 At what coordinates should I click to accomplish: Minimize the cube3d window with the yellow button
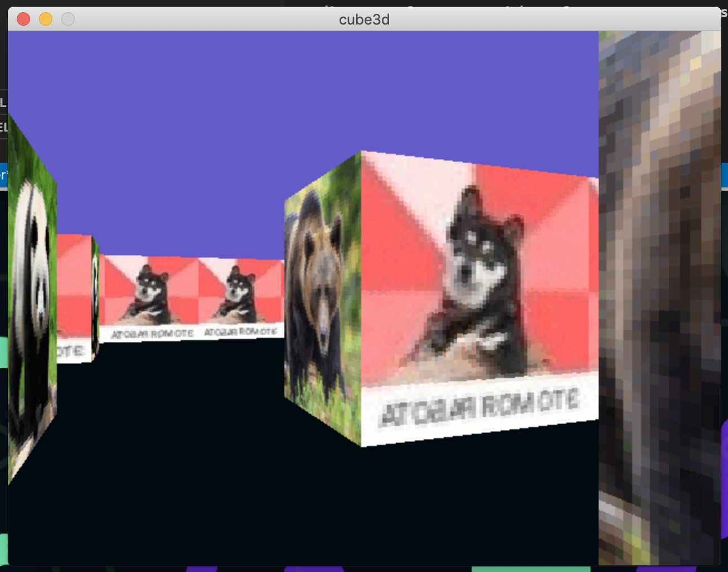[x=45, y=19]
